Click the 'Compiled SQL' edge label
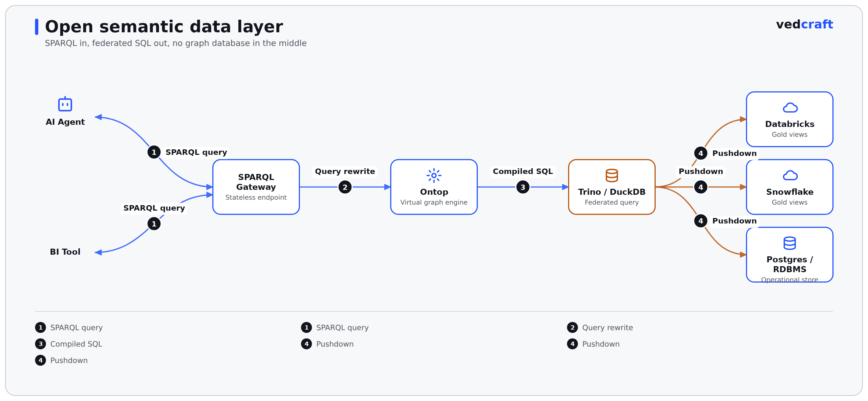Viewport: 868px width, 401px height. click(x=523, y=172)
